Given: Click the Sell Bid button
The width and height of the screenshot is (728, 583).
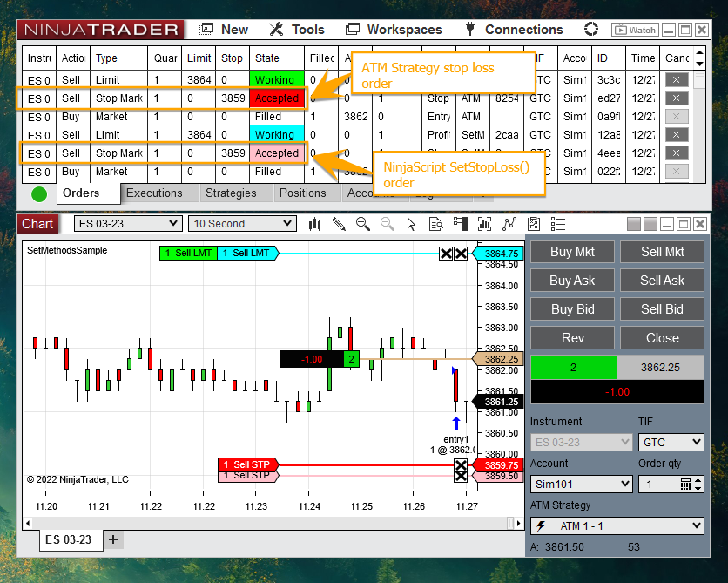Looking at the screenshot, I should [x=662, y=309].
